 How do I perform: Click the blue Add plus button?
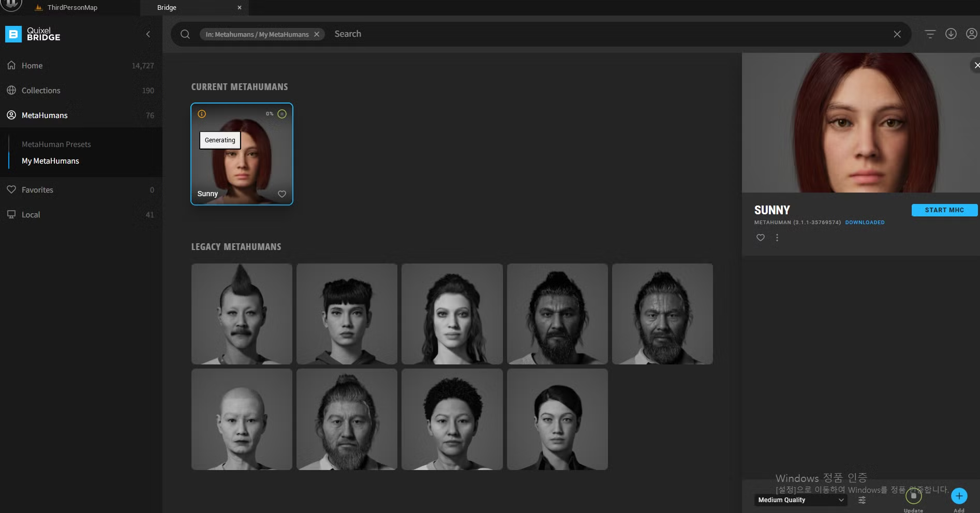959,496
